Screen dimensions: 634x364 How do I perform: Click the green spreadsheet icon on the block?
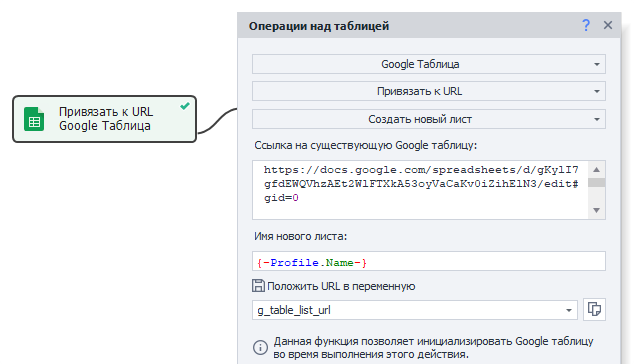(34, 119)
